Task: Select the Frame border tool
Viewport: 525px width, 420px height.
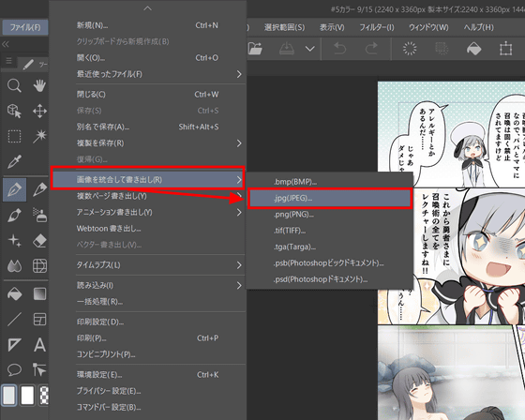Action: coord(39,319)
